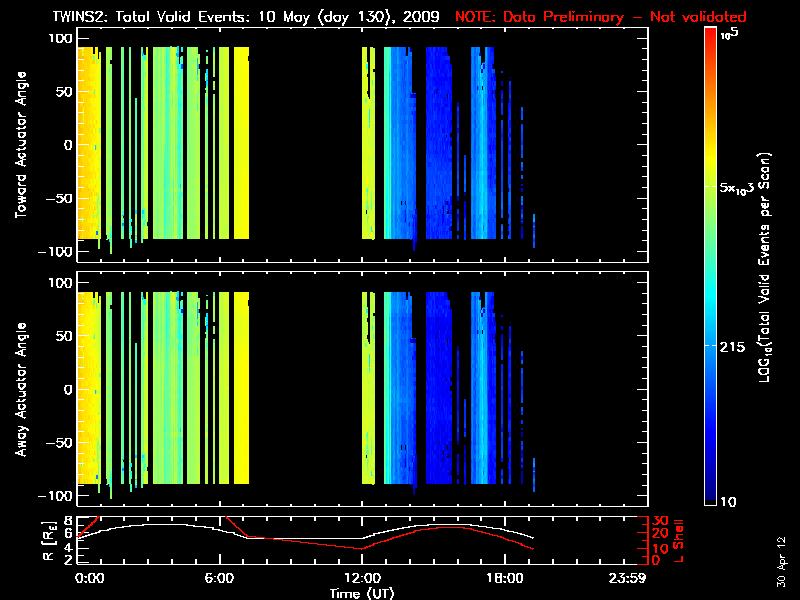Click the red top end of the color bar
Viewport: 800px width, 600px height.
coord(710,35)
